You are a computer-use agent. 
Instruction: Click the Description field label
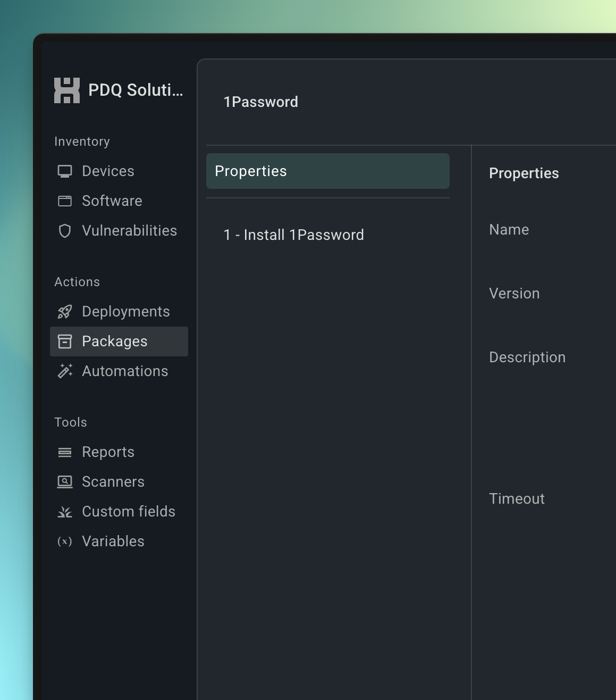tap(527, 357)
